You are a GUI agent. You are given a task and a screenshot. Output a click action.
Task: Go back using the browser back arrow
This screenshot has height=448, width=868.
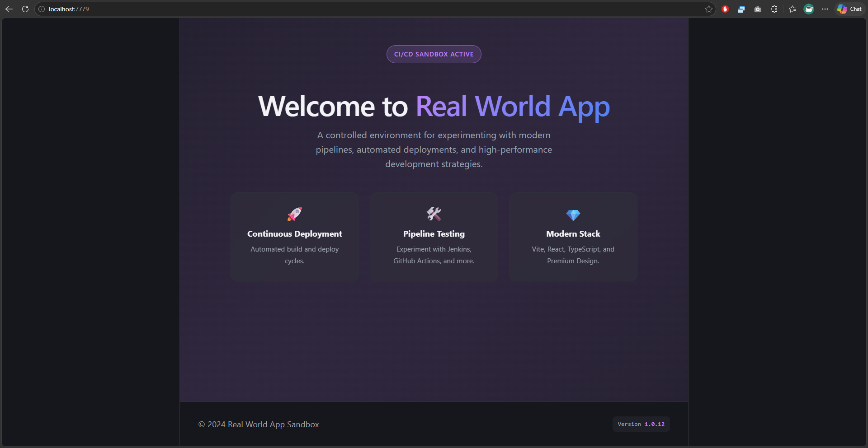point(9,9)
